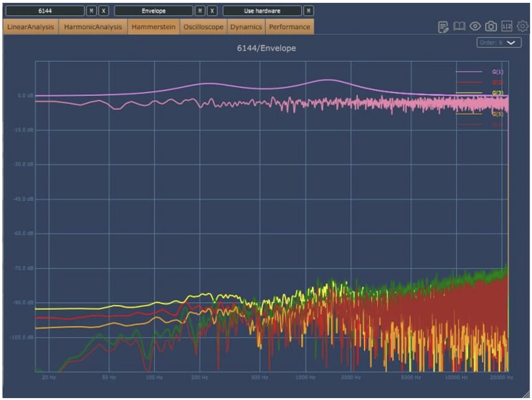This screenshot has height=400, width=532.
Task: Click the -15.0 dB axis label
Action: pyautogui.click(x=23, y=130)
